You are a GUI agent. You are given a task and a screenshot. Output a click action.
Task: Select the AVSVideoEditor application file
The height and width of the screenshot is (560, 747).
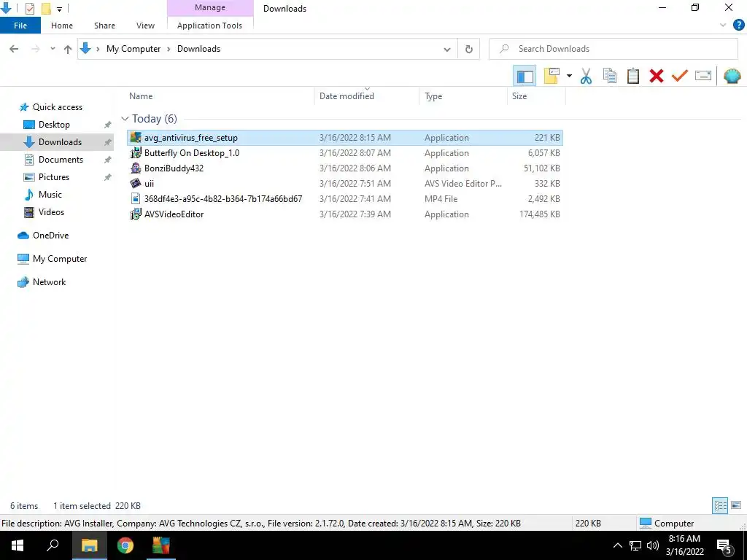pyautogui.click(x=345, y=214)
